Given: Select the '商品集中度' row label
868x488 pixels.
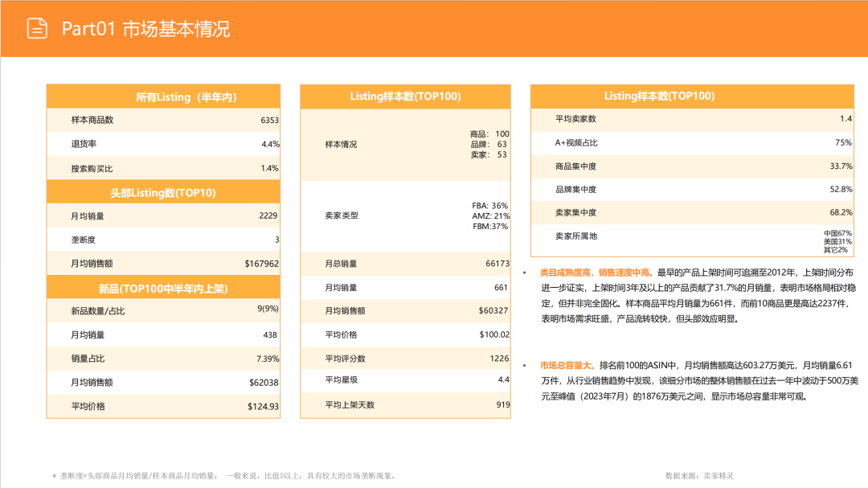Looking at the screenshot, I should coord(575,166).
